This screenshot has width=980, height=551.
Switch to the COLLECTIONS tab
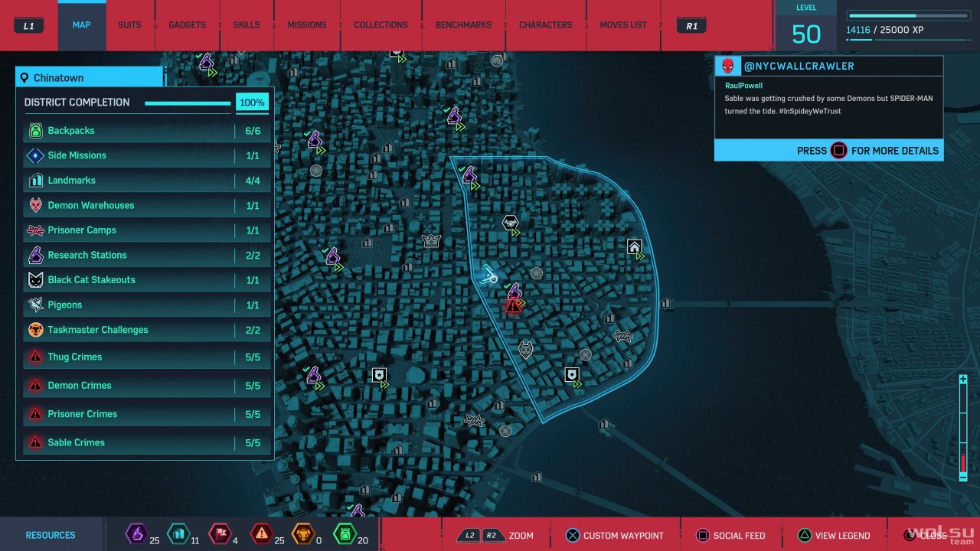click(x=381, y=25)
